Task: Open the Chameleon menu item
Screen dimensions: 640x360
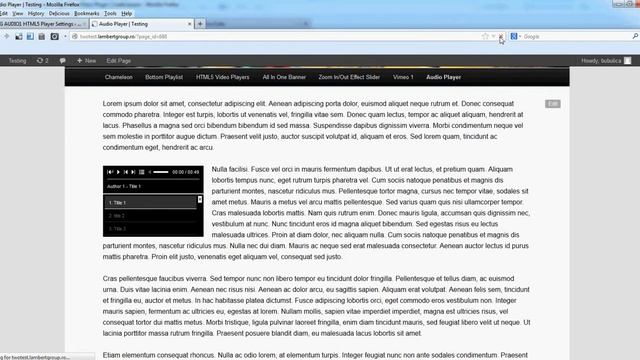Action: pos(118,77)
